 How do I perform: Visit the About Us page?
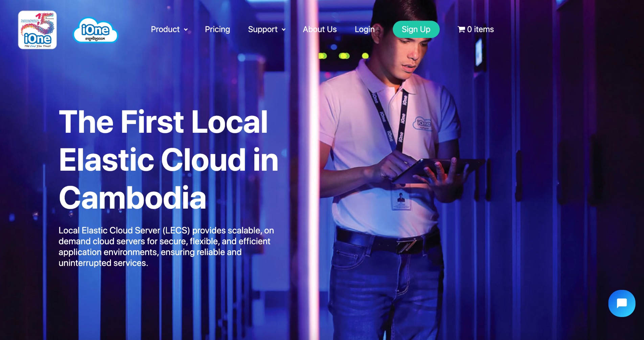pyautogui.click(x=319, y=29)
